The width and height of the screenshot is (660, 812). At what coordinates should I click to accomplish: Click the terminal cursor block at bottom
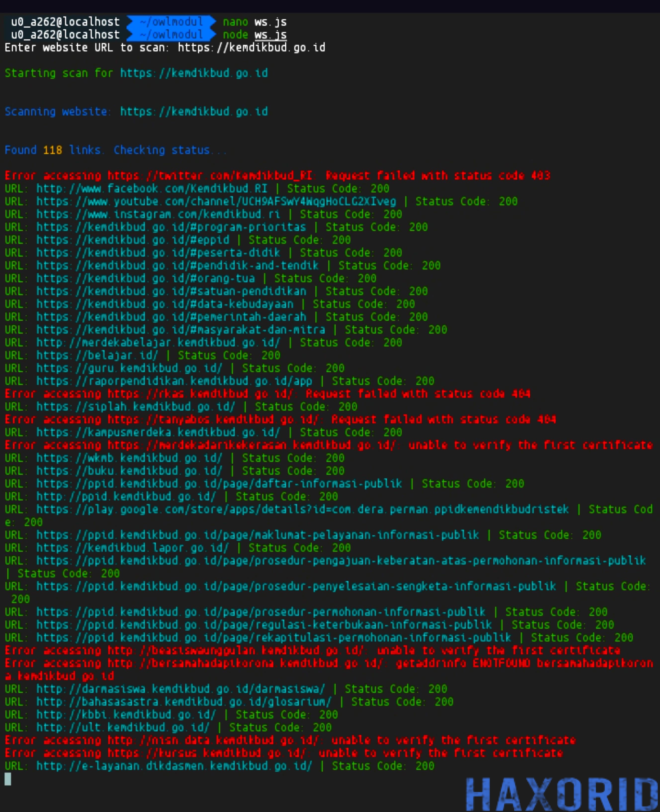[8, 779]
